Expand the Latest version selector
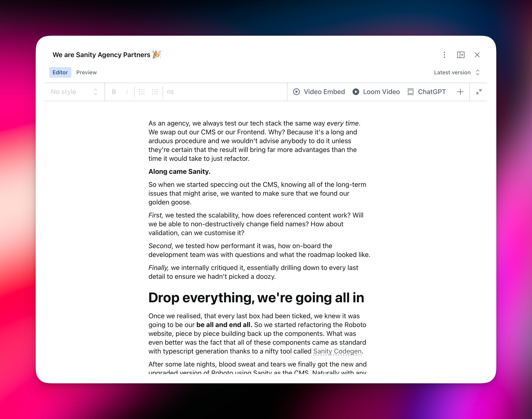The width and height of the screenshot is (532, 419). pyautogui.click(x=456, y=72)
